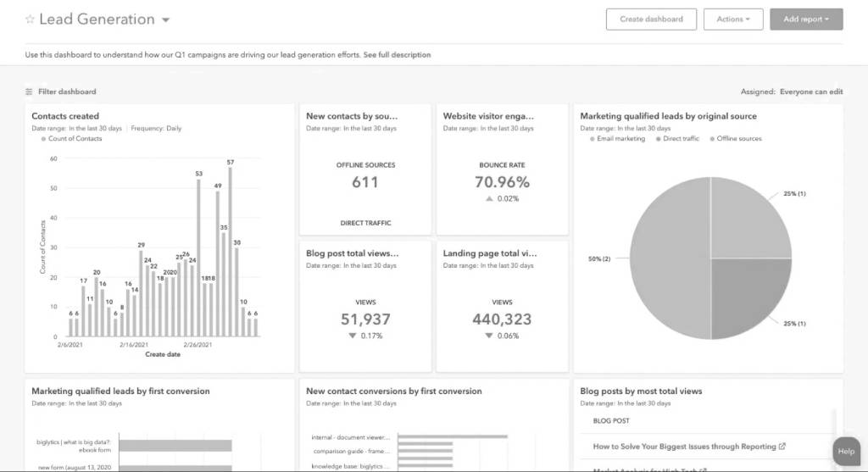Image resolution: width=868 pixels, height=472 pixels.
Task: Click the DIRECT TRAFFIC label
Action: (x=365, y=223)
